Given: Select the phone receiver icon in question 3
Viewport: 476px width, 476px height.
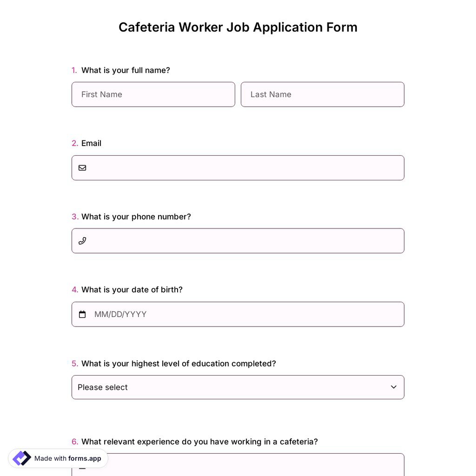Looking at the screenshot, I should [x=82, y=241].
